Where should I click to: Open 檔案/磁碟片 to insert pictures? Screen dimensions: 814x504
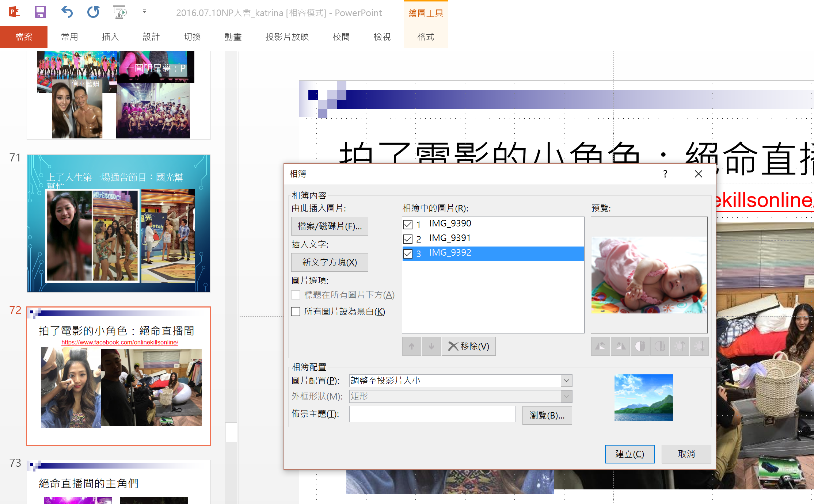(x=329, y=226)
